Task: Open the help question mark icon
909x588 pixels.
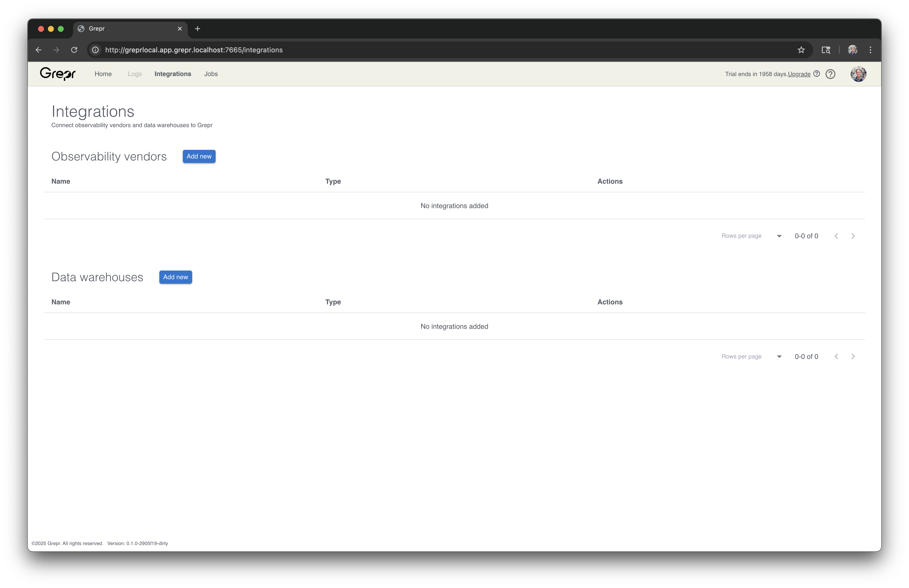Action: click(x=830, y=74)
